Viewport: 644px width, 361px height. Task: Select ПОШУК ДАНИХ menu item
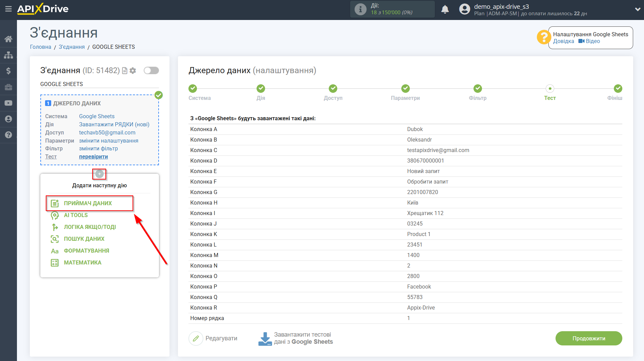pyautogui.click(x=84, y=239)
